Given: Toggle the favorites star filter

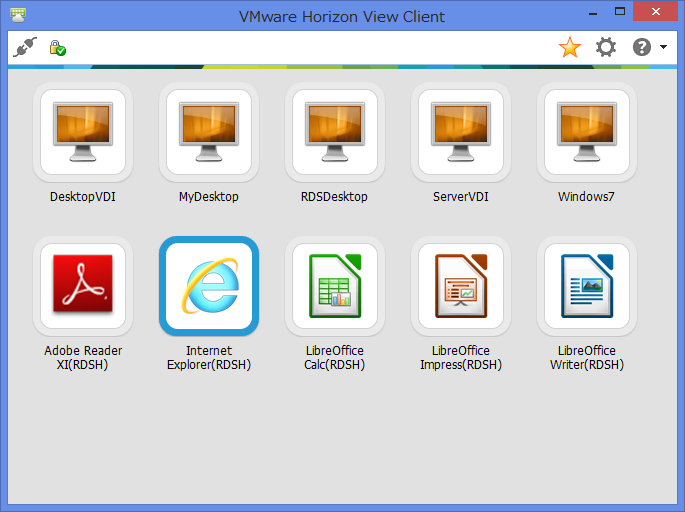Looking at the screenshot, I should (x=570, y=47).
